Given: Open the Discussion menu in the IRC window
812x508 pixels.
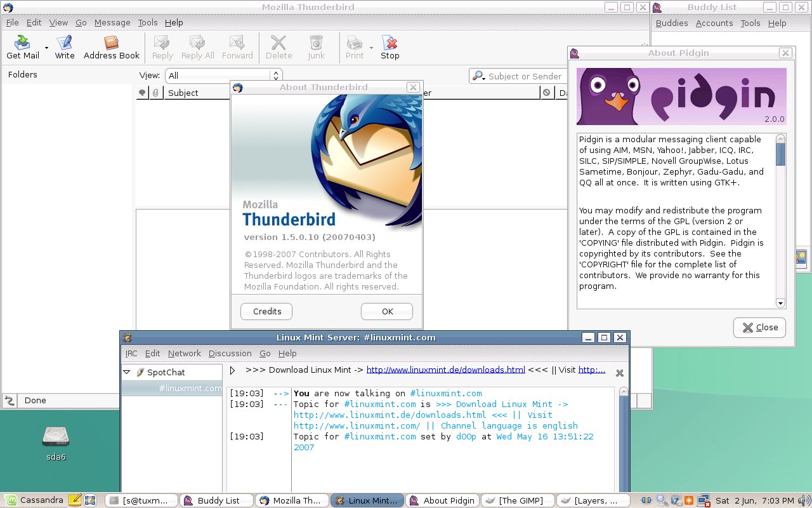Looking at the screenshot, I should pos(230,353).
